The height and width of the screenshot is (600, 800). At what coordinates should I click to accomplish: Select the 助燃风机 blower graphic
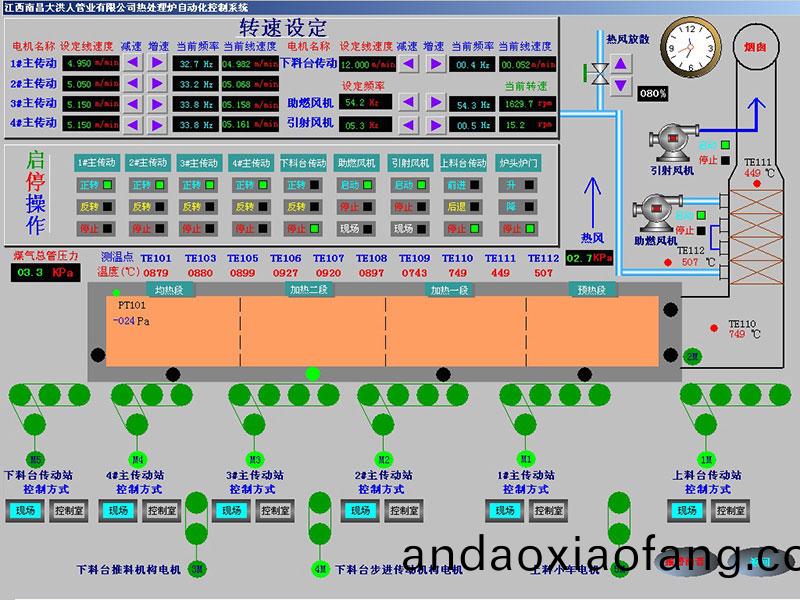pos(656,214)
